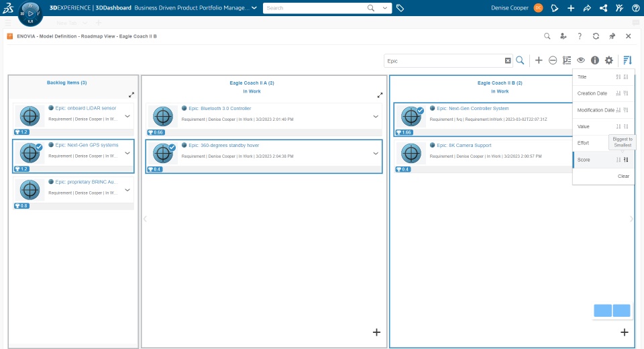Sort Value descending
The image size is (644, 349).
click(x=626, y=127)
